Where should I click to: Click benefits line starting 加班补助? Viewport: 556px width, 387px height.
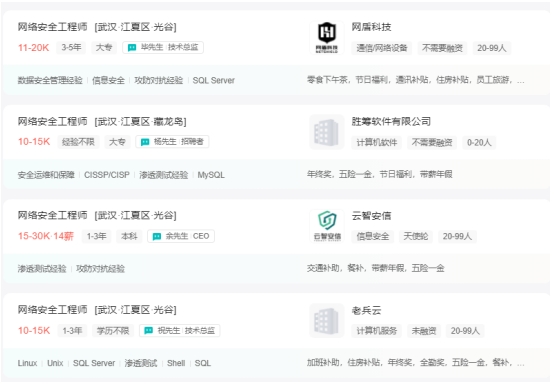click(415, 363)
